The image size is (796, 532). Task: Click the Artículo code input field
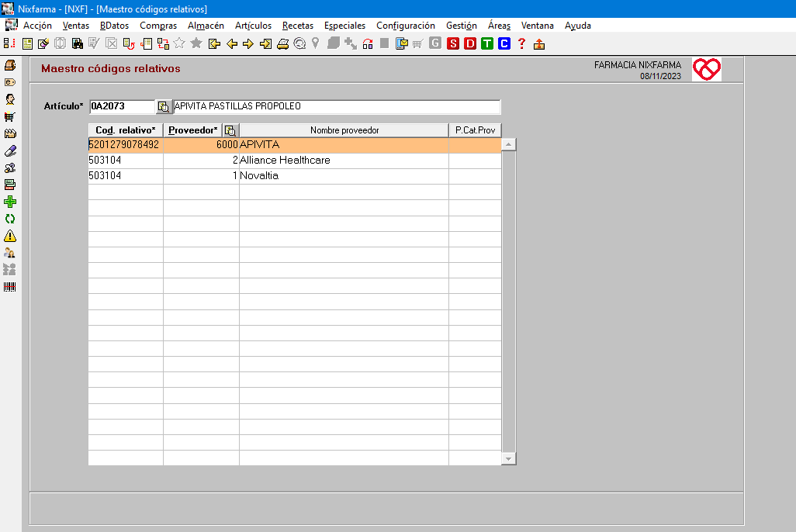[122, 106]
